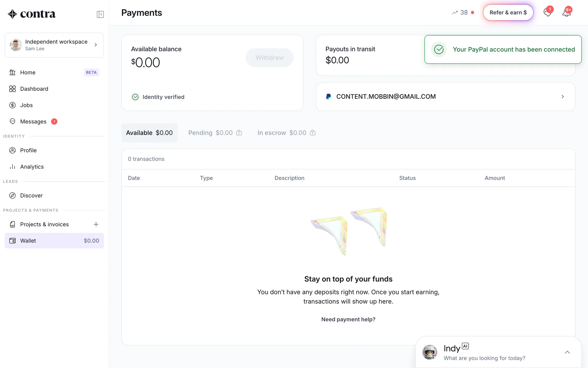
Task: Click the Refer & earn $ button
Action: click(x=508, y=13)
